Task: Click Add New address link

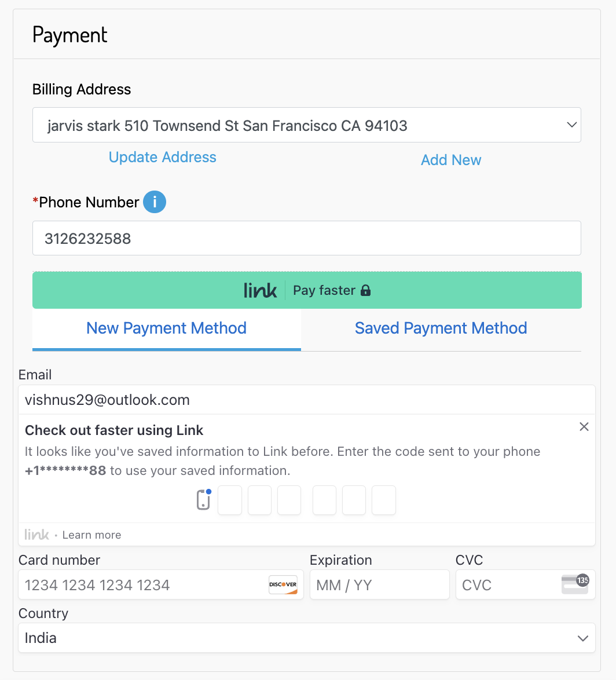Action: point(451,160)
